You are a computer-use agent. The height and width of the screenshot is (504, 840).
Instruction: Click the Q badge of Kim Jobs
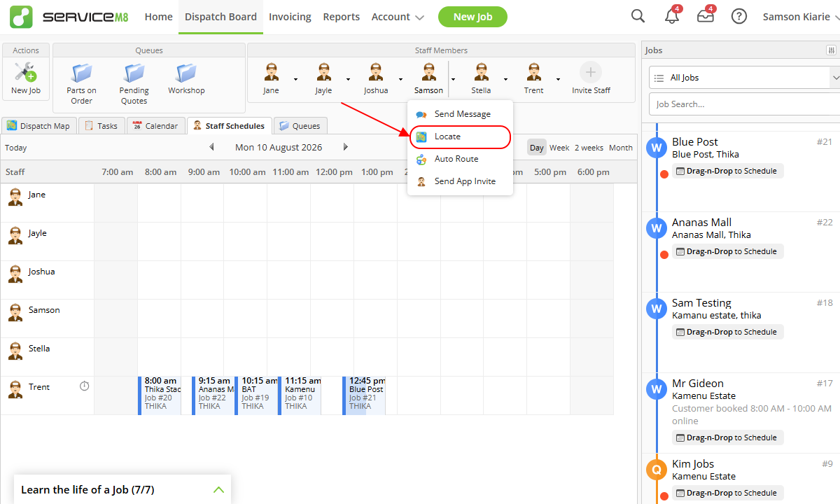(657, 470)
